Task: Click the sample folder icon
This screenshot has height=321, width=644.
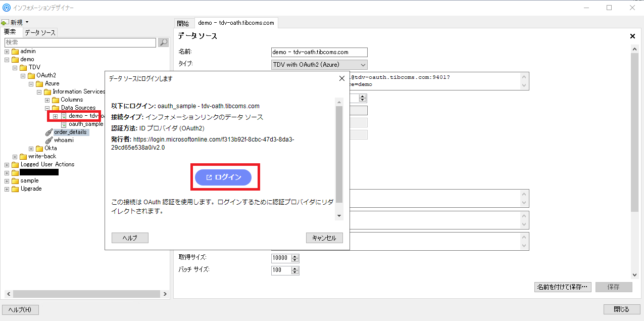Action: click(15, 181)
